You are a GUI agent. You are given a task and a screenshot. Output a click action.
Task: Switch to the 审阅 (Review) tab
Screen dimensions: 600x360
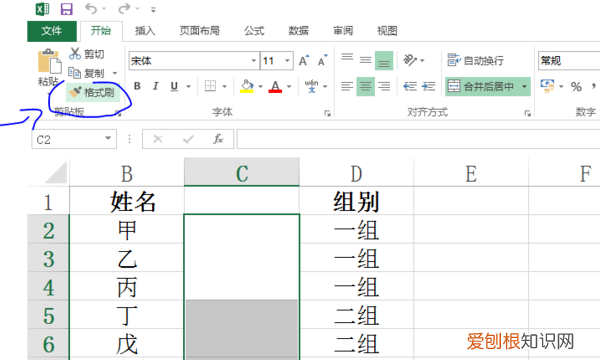tap(343, 31)
